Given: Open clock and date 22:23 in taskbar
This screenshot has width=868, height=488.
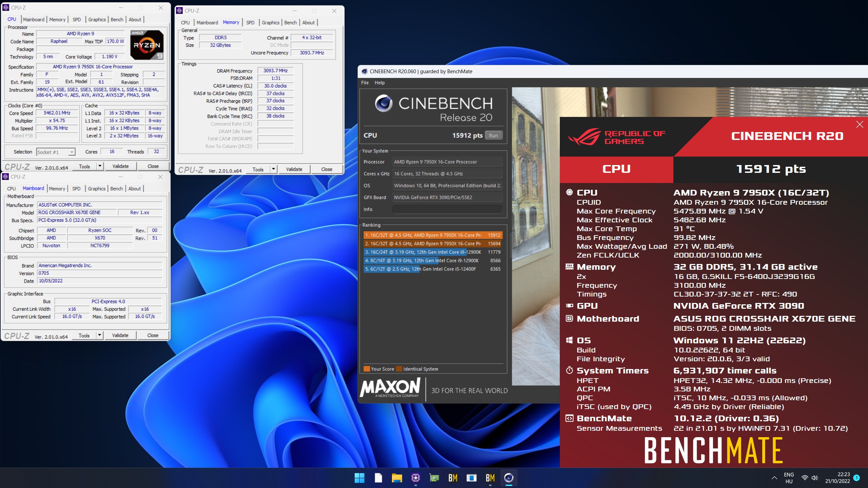Looking at the screenshot, I should coord(837,478).
